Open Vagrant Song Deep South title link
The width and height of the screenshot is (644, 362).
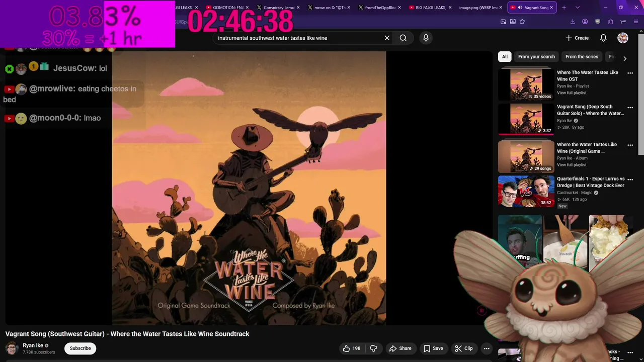(590, 110)
